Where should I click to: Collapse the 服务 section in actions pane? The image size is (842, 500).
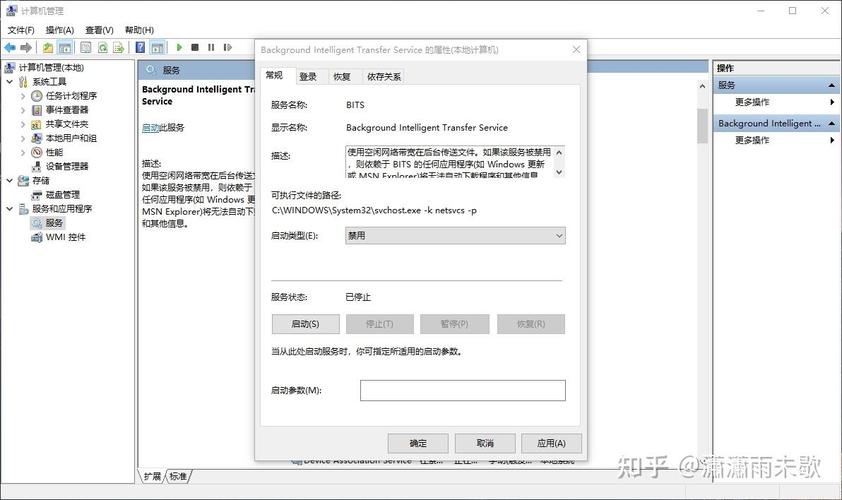(831, 85)
